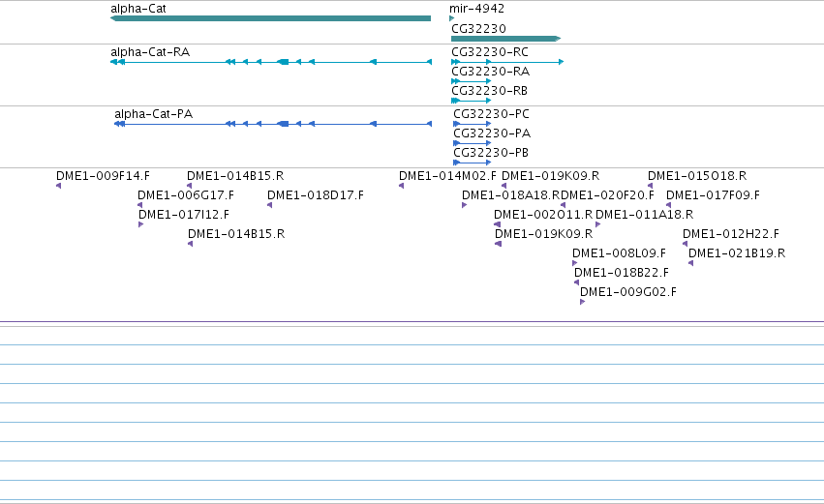Select the DME1-021B19.R feature label
The width and height of the screenshot is (824, 504).
click(x=737, y=253)
